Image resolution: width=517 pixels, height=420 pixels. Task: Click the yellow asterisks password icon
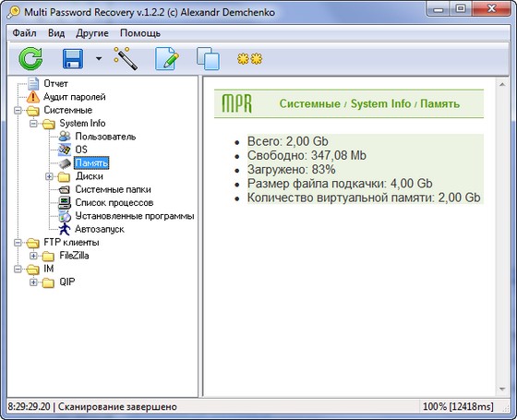[x=249, y=59]
